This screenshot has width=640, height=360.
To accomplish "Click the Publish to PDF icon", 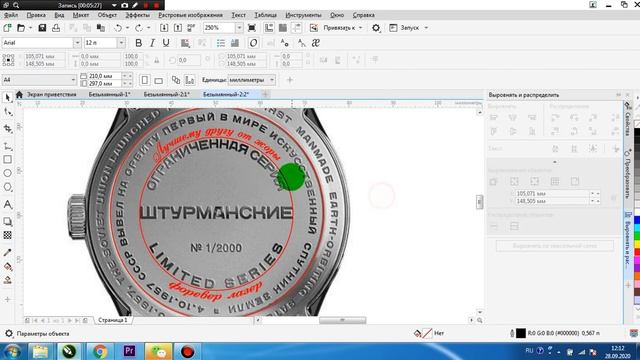I will tap(191, 28).
